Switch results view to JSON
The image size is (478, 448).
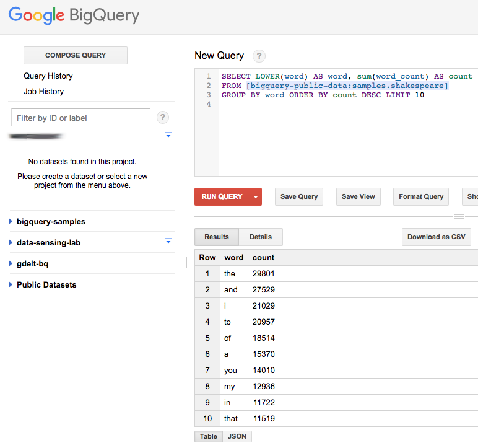coord(237,437)
